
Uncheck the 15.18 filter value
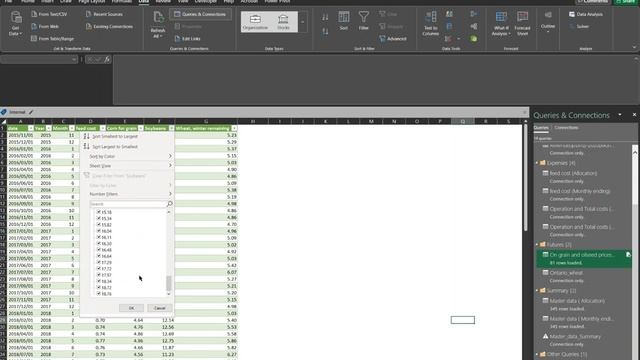pos(98,212)
